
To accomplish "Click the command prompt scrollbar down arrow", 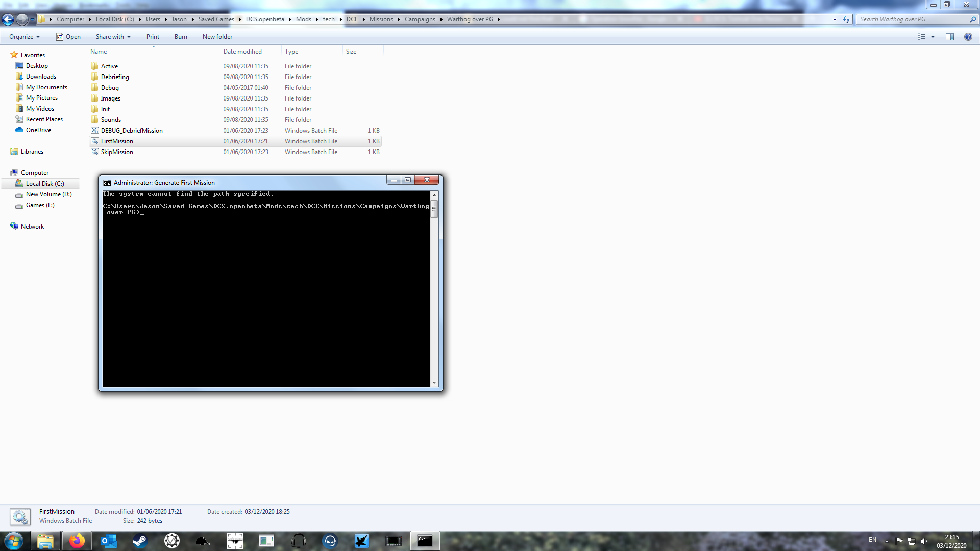I will coord(434,383).
